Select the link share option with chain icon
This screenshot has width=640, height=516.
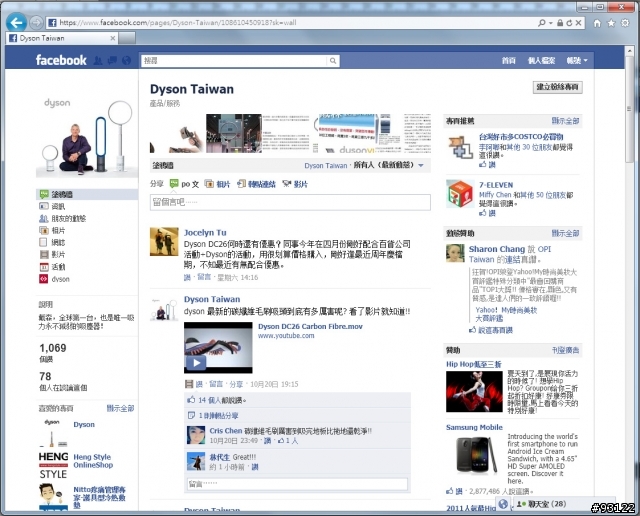pyautogui.click(x=256, y=184)
